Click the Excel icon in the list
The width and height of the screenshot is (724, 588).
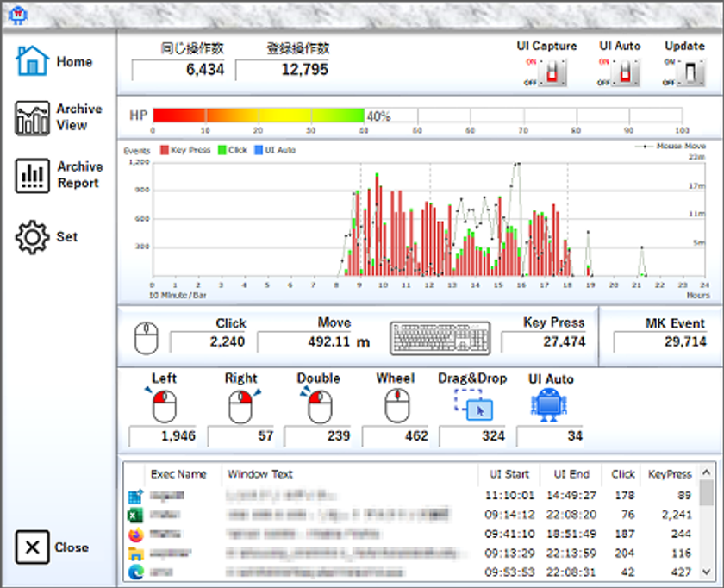point(134,516)
